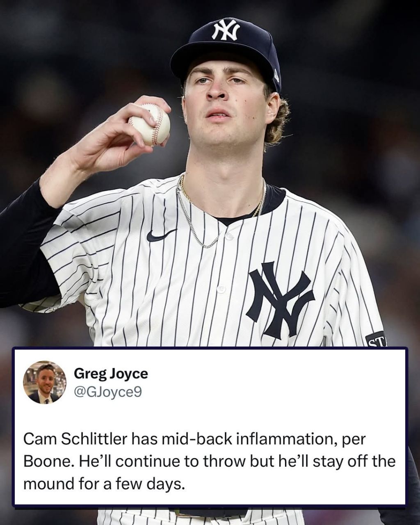This screenshot has width=420, height=525.
Task: Click the dark undershirt sleeve on the raised arm
Action: click(x=25, y=246)
